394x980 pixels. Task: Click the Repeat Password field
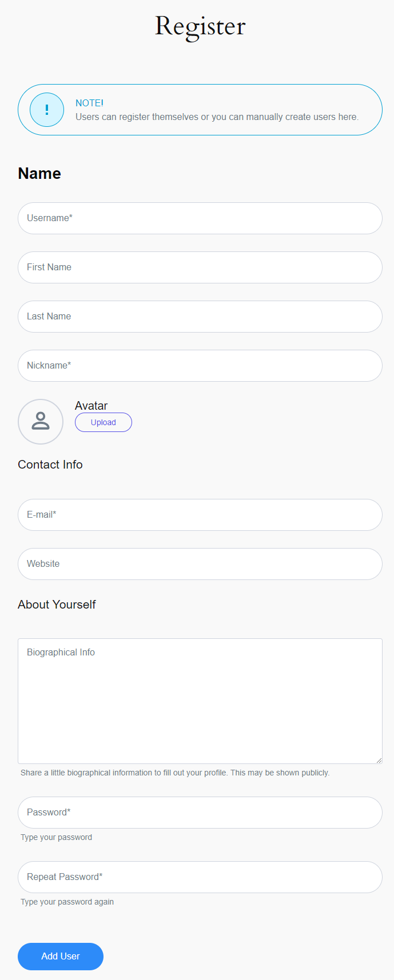[x=200, y=877]
